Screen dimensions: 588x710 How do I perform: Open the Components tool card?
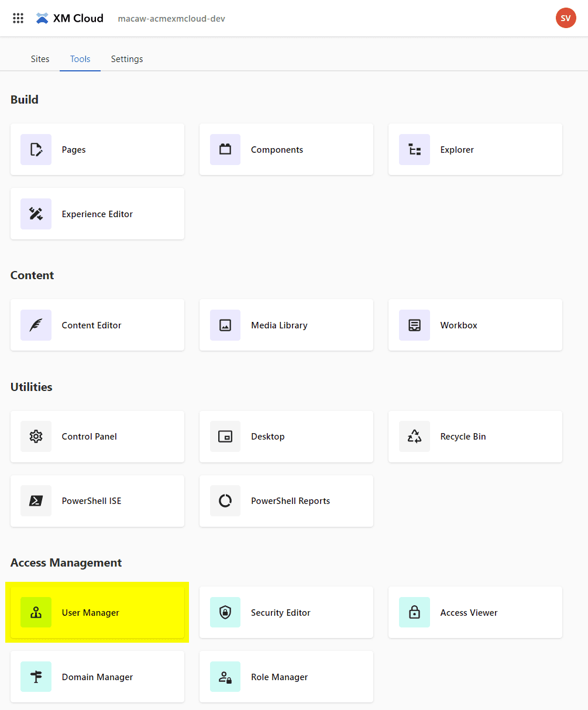(286, 149)
